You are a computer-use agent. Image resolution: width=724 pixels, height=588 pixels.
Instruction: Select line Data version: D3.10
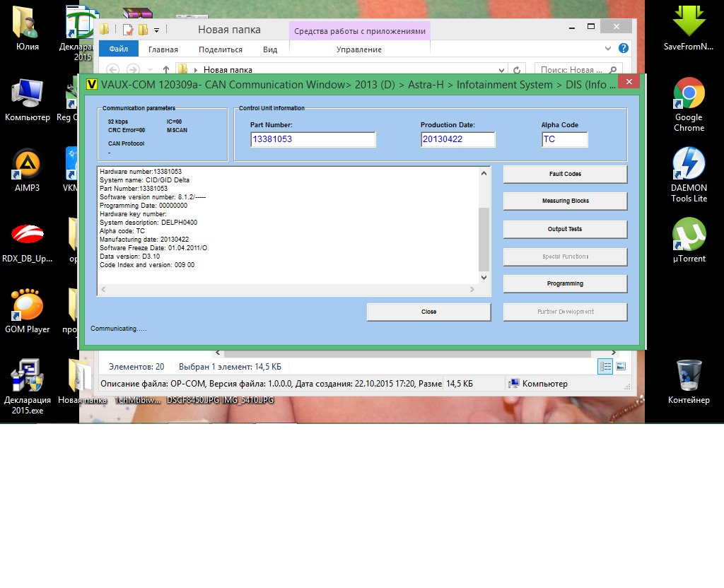pos(130,256)
